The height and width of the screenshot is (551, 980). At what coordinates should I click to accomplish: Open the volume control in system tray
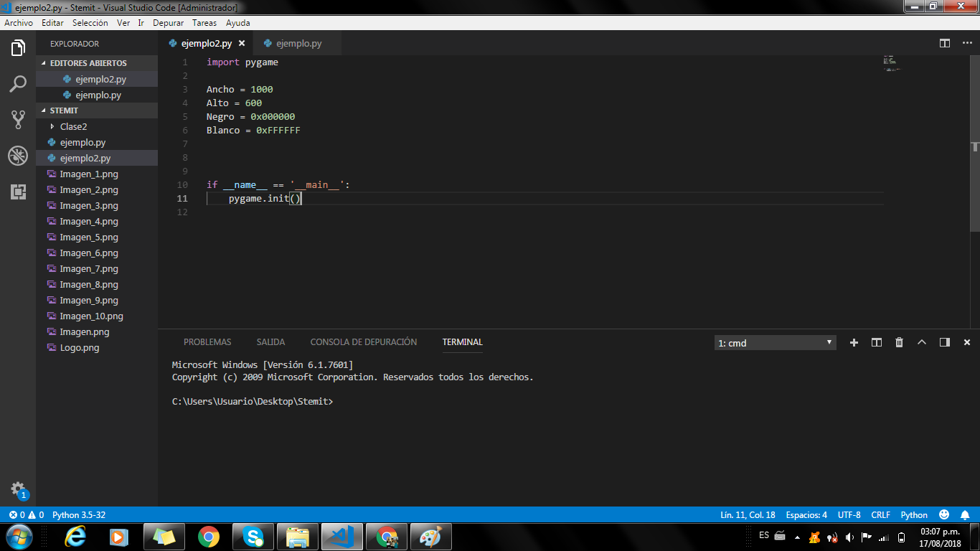(x=849, y=537)
